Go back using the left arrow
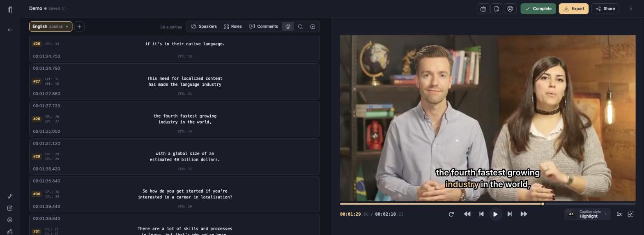Image resolution: width=644 pixels, height=235 pixels. (10, 30)
